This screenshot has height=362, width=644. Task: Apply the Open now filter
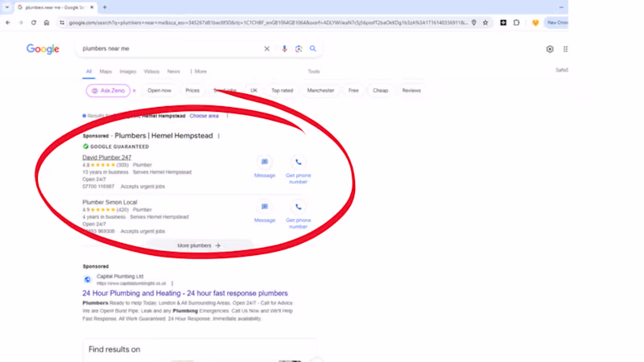tap(159, 91)
